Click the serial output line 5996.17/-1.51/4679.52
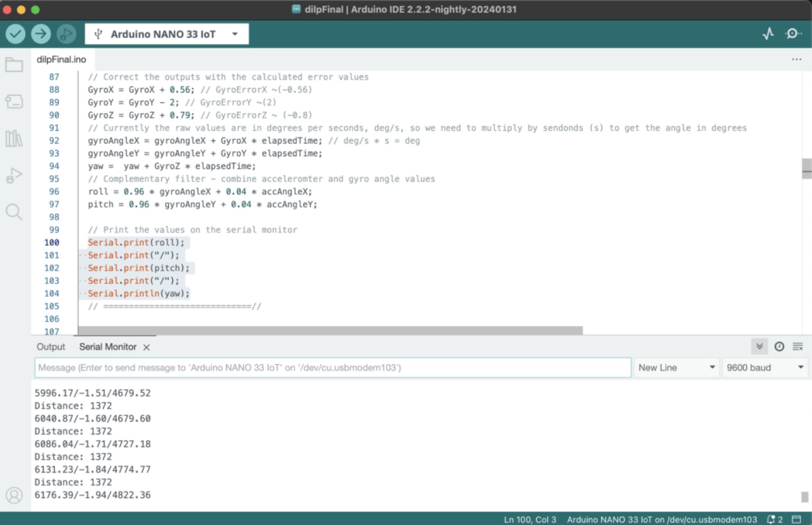The image size is (812, 525). (x=92, y=393)
